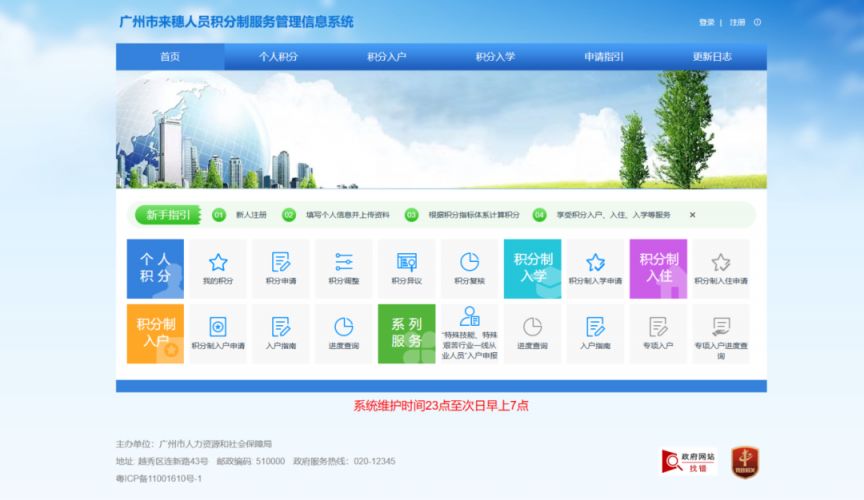Image resolution: width=864 pixels, height=500 pixels.
Task: Click the power icon beside 注册
Action: point(757,22)
